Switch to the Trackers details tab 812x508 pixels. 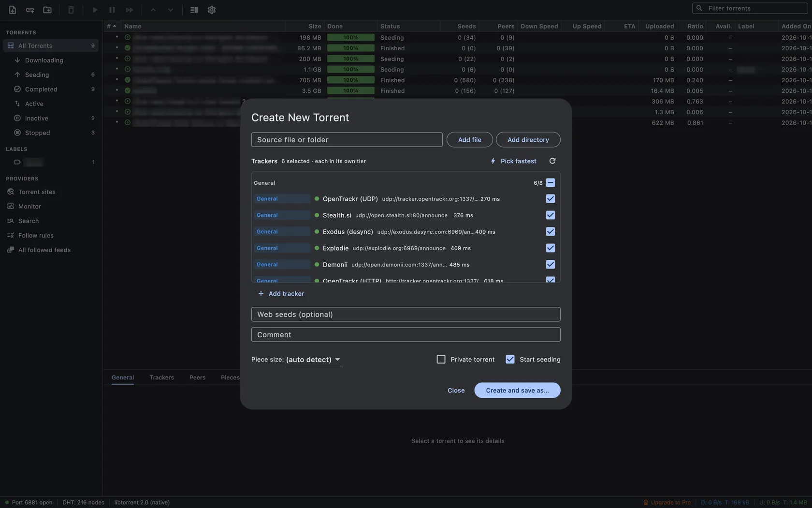click(161, 377)
